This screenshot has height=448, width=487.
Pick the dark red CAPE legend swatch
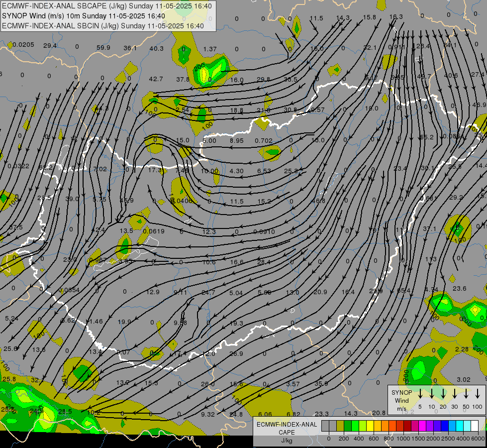(407, 426)
